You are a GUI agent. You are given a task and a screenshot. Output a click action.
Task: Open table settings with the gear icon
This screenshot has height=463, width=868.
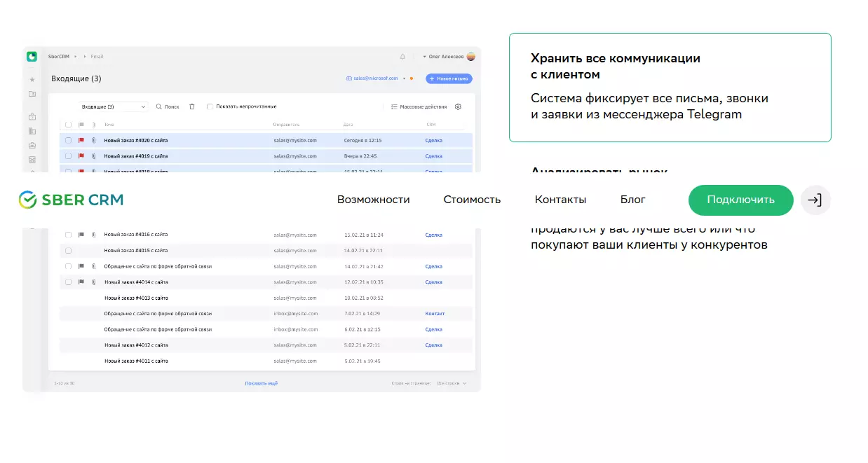pyautogui.click(x=458, y=106)
